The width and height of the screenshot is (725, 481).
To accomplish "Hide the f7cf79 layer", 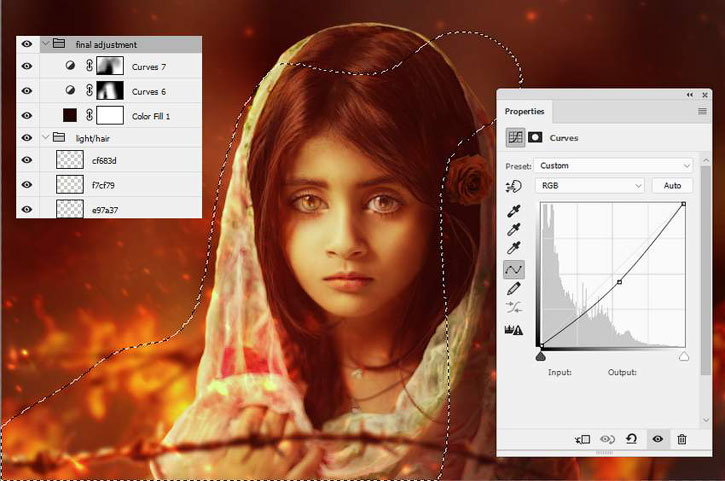I will [27, 185].
